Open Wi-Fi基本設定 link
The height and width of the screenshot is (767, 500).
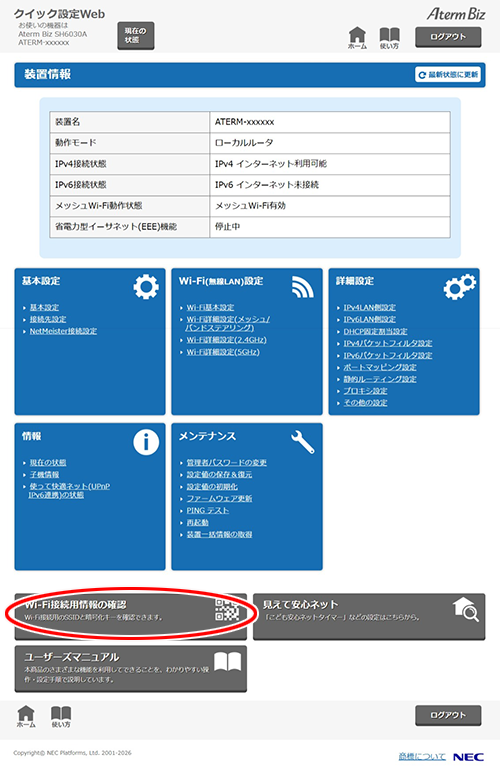pyautogui.click(x=210, y=307)
